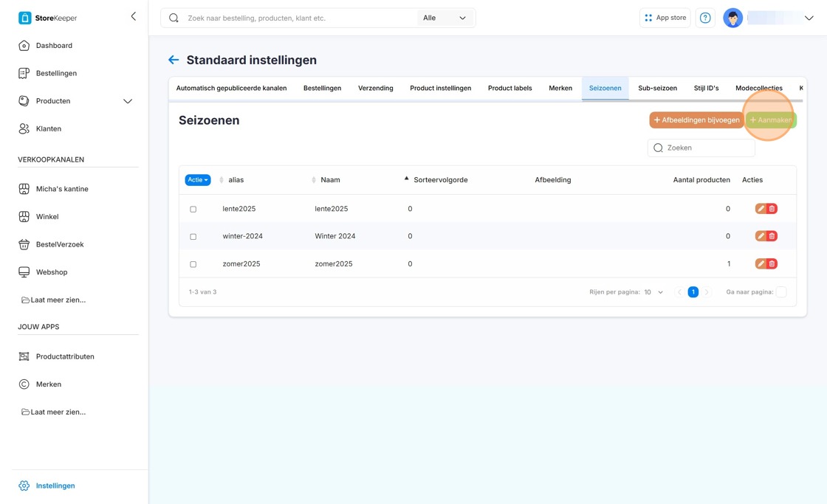Expand the Producten sidebar menu
This screenshot has width=827, height=504.
tap(128, 101)
